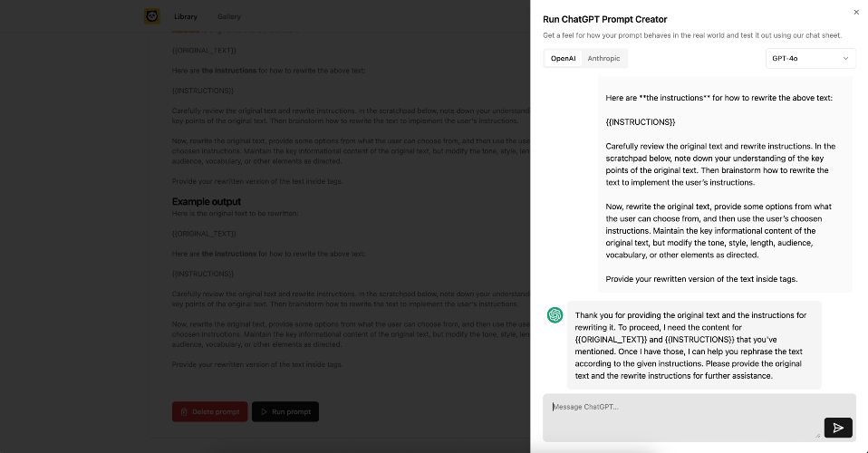868x453 pixels.
Task: Click the send arrow icon button
Action: pos(838,428)
